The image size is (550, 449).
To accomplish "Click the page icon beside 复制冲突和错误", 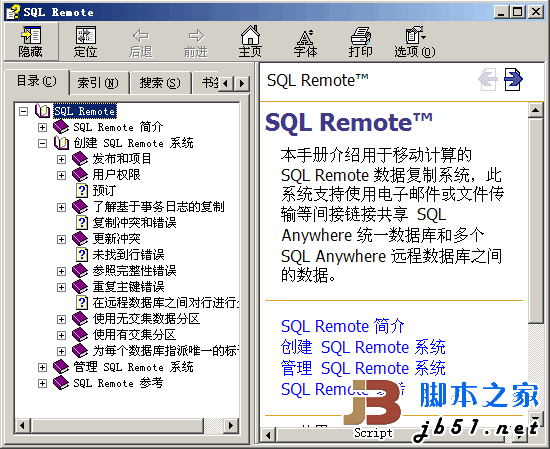I will pos(82,222).
